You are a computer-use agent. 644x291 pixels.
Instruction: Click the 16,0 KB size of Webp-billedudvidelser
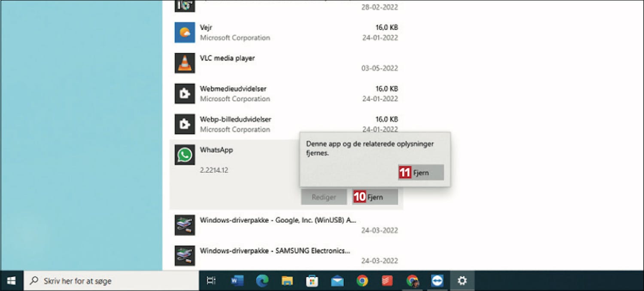point(387,119)
